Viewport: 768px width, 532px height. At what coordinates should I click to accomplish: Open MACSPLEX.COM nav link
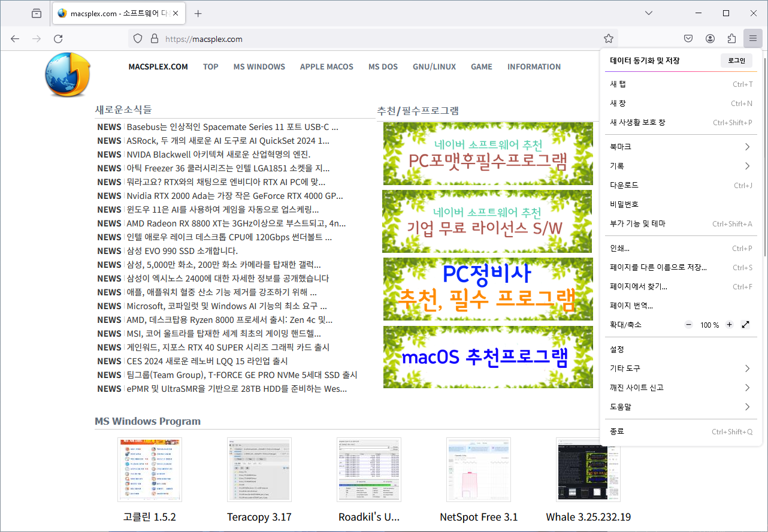158,66
